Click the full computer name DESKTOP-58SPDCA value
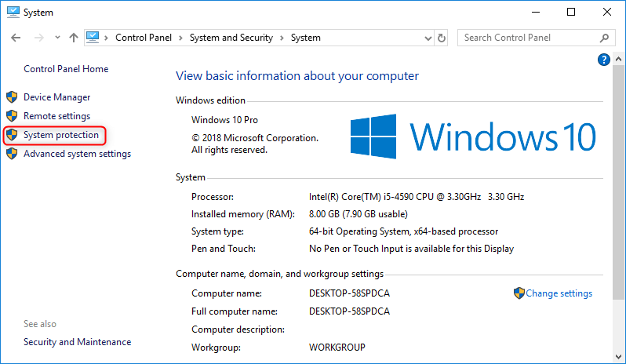The height and width of the screenshot is (364, 626). tap(349, 311)
